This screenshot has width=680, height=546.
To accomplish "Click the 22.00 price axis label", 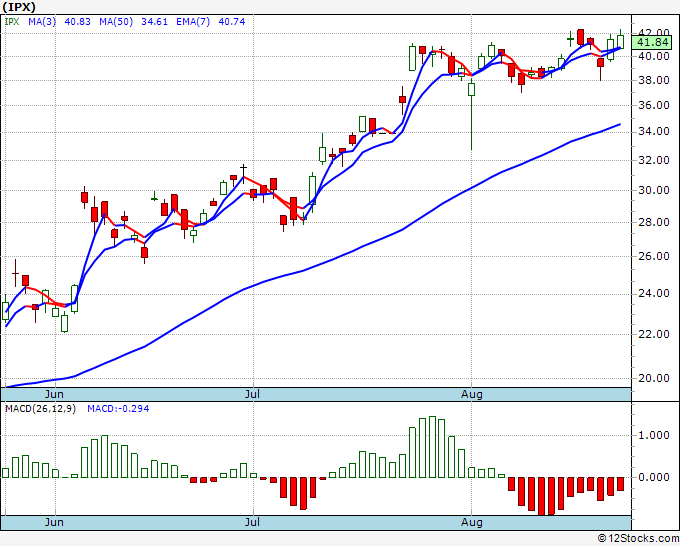I will pos(654,334).
